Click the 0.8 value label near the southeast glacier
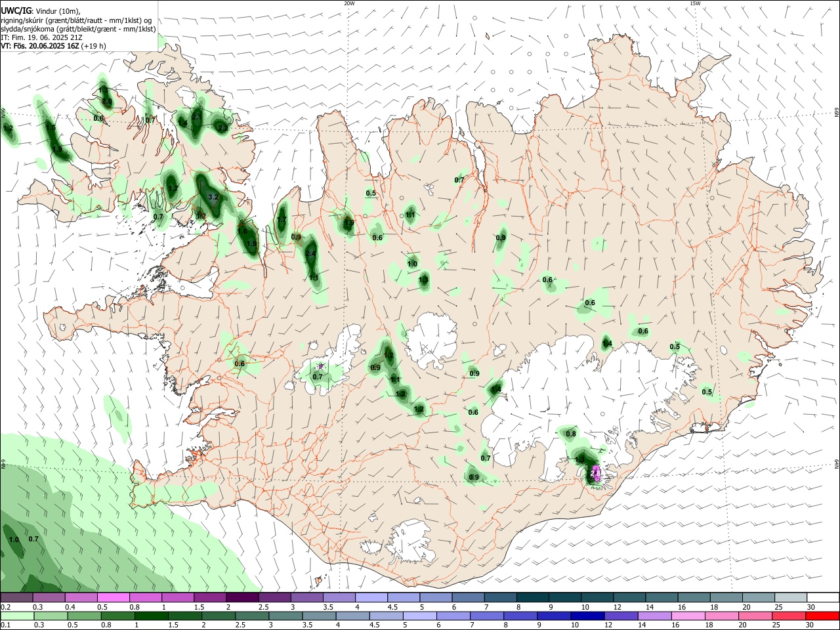The height and width of the screenshot is (630, 840). tap(571, 434)
